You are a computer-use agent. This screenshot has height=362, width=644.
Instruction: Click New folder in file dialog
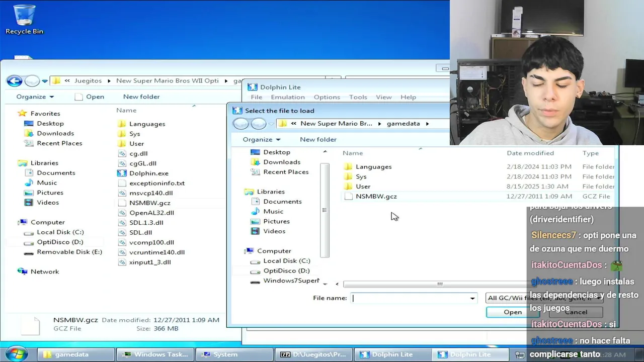click(x=318, y=139)
